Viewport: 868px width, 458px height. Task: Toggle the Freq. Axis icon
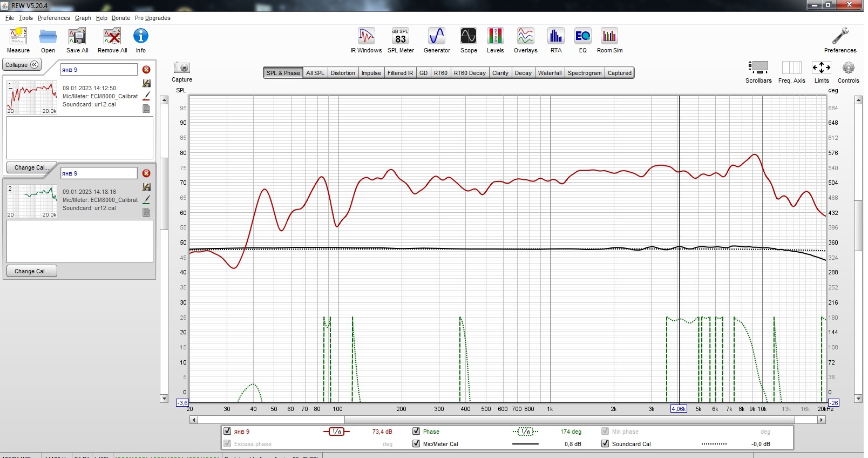[792, 68]
